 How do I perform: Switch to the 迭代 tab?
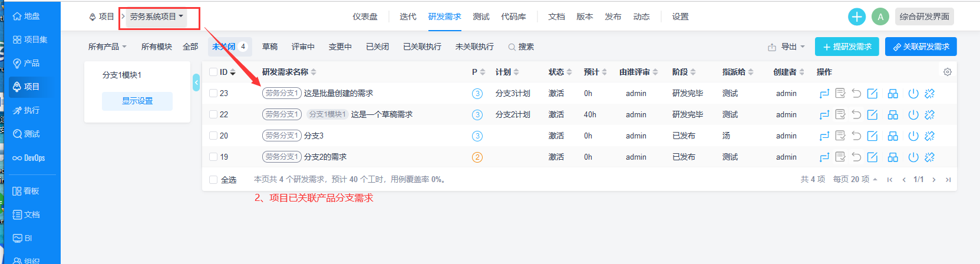[408, 16]
